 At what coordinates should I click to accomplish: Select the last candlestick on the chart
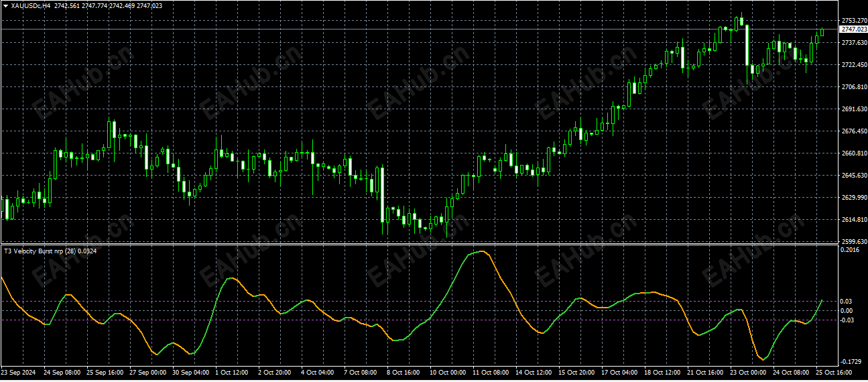click(x=822, y=32)
